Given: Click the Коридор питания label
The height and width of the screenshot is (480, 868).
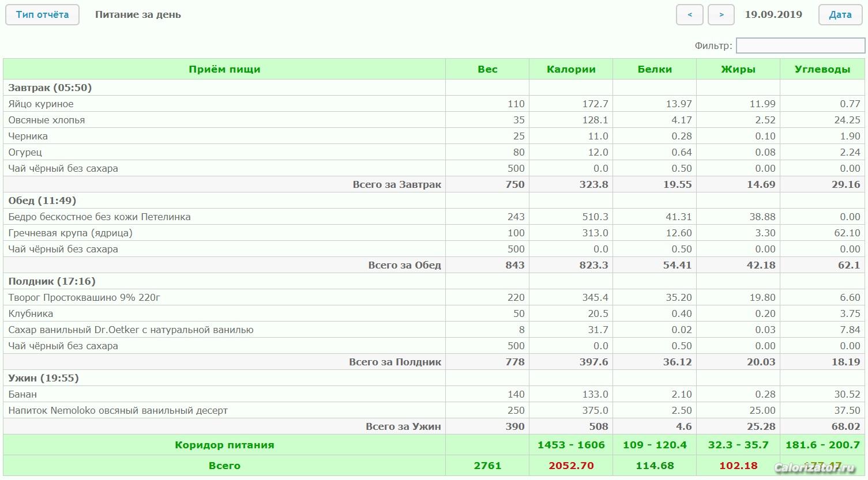Looking at the screenshot, I should coord(224,445).
